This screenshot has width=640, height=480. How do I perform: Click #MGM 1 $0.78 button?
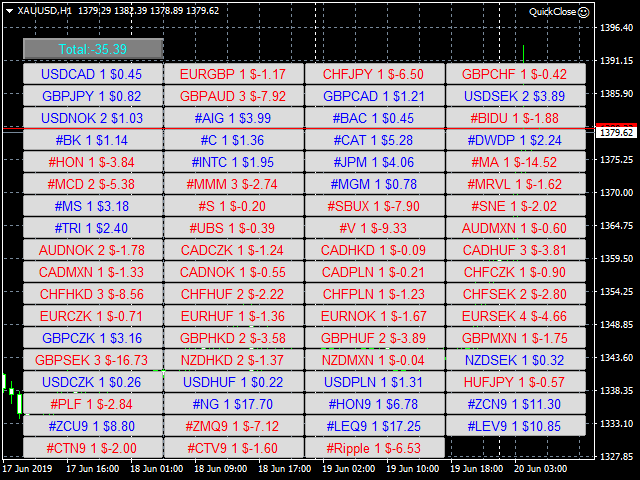(375, 184)
